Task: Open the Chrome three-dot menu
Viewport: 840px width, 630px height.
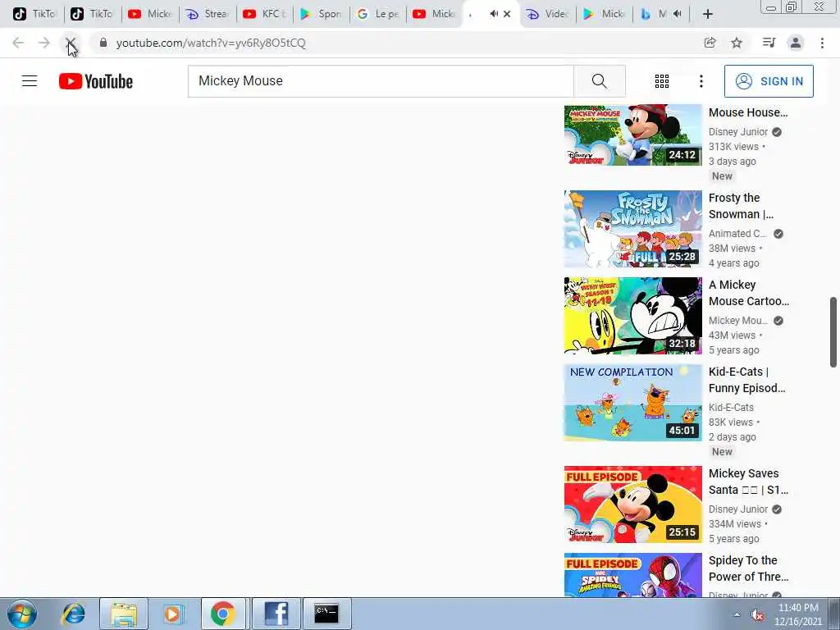Action: pyautogui.click(x=822, y=43)
